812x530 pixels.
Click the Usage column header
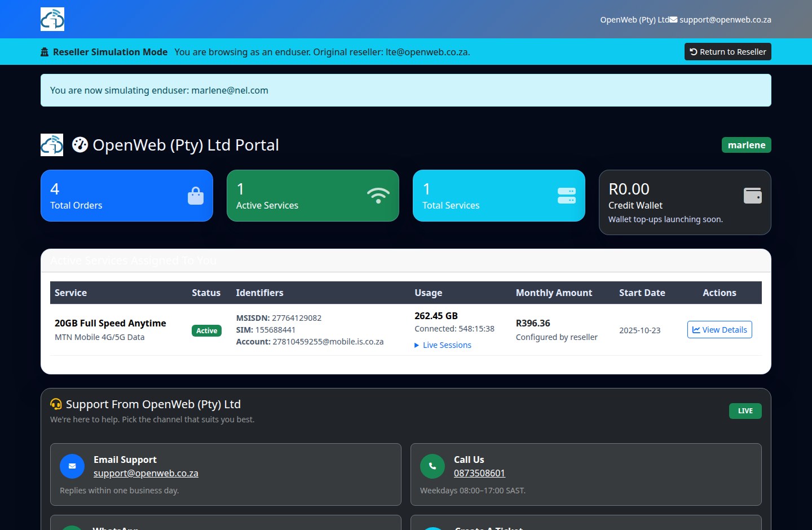tap(429, 293)
